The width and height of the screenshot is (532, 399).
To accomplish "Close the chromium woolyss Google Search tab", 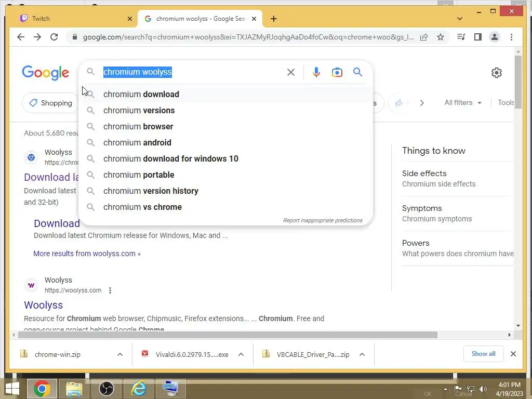I will click(254, 19).
